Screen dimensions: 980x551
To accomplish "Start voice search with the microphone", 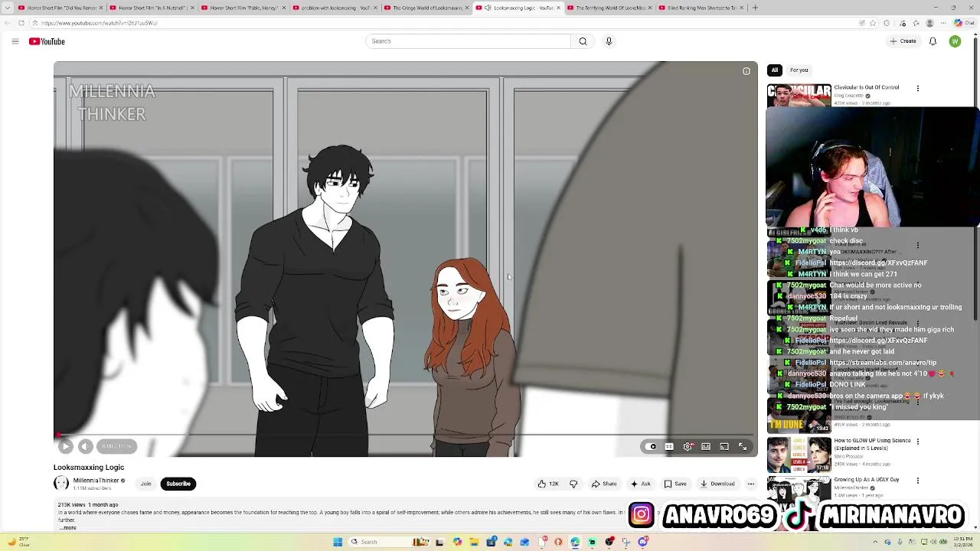I will (609, 41).
